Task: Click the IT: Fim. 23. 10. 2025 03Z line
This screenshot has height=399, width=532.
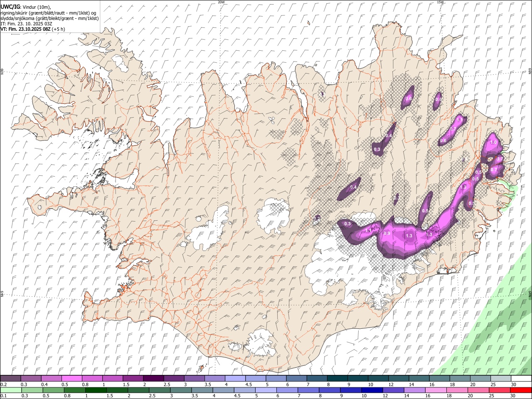Action: tap(26, 24)
